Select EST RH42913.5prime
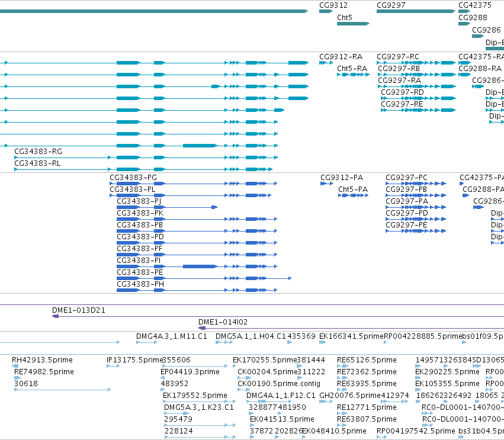The width and height of the screenshot is (504, 440). click(x=15, y=366)
